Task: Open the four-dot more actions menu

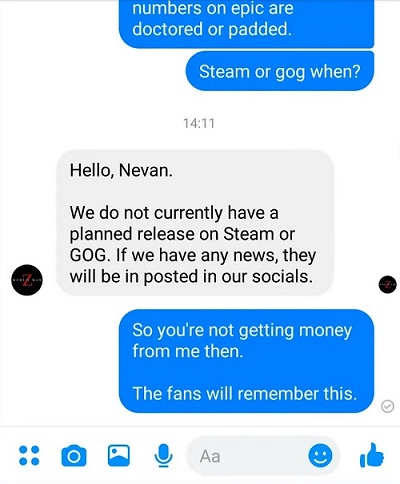Action: (29, 455)
